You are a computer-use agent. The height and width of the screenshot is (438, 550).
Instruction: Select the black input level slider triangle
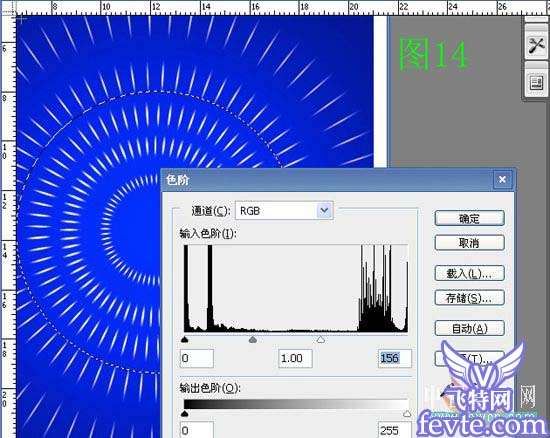[185, 339]
